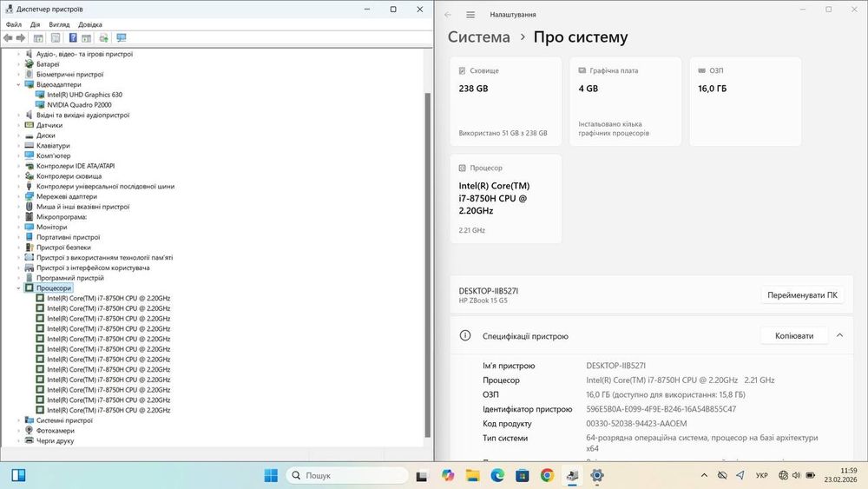
Task: Click the Пошук taskbar search box
Action: [348, 475]
